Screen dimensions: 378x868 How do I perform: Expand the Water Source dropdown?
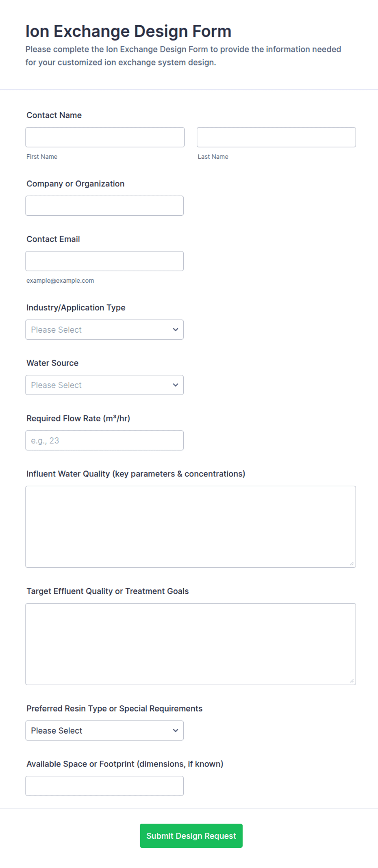pos(104,385)
